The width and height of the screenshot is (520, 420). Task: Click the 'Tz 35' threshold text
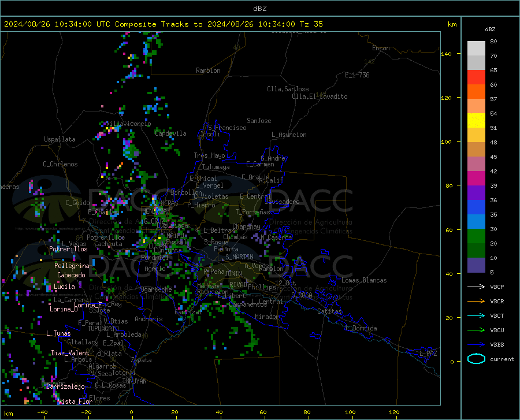311,24
